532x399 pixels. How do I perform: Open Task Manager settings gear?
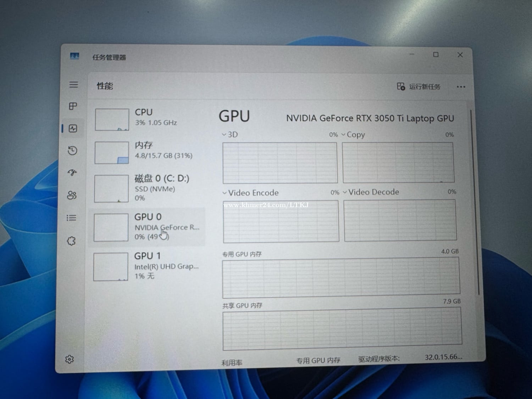70,359
